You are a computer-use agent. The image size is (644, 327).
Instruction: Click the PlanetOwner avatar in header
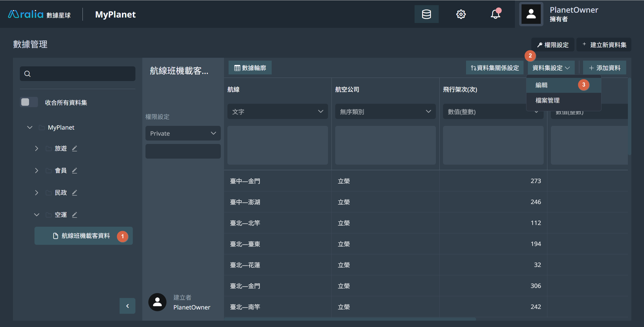[x=531, y=14]
